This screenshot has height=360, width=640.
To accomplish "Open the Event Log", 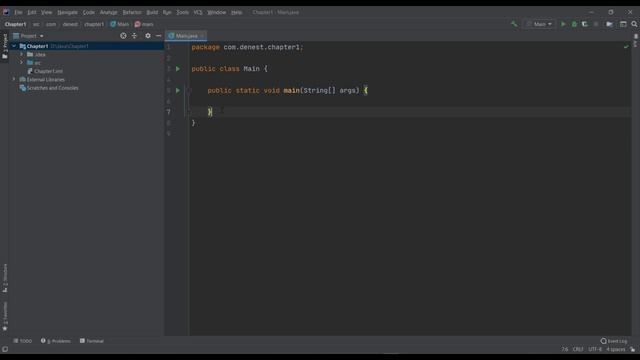I will coord(613,341).
